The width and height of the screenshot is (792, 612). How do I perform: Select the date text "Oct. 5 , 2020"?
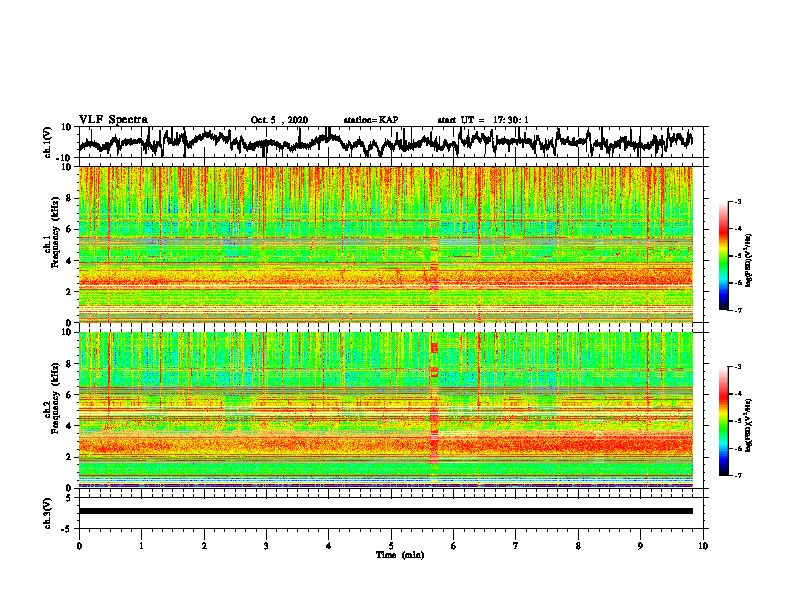point(279,120)
